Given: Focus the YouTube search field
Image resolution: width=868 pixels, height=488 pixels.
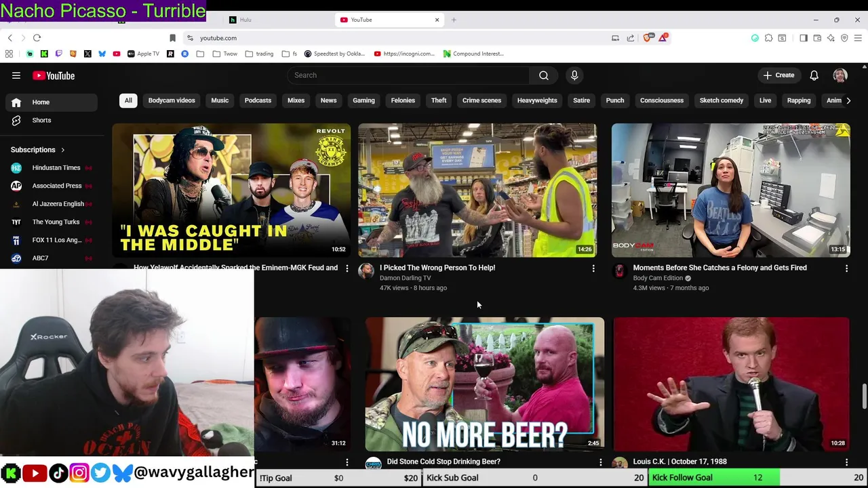Looking at the screenshot, I should (x=408, y=75).
